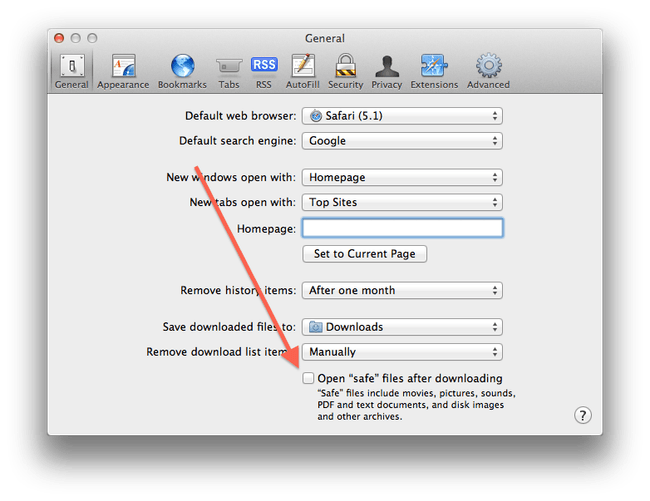Click the yellow minimize window button
650x501 pixels.
coord(75,38)
